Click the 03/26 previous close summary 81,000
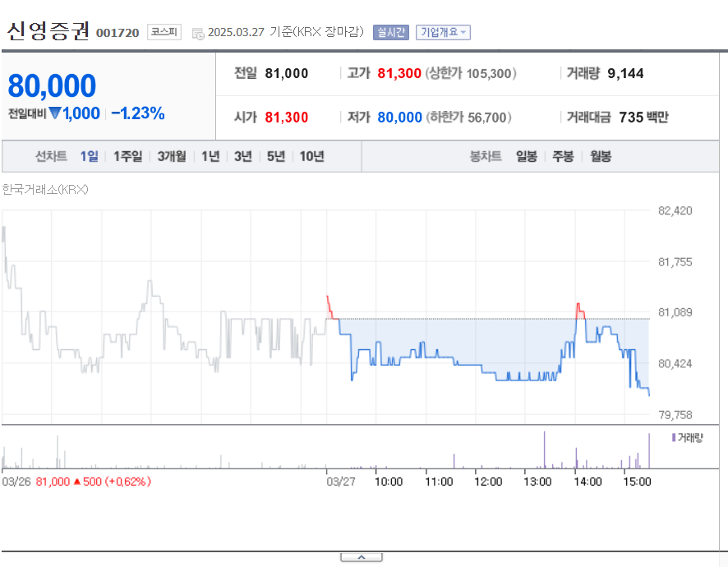 pos(53,482)
